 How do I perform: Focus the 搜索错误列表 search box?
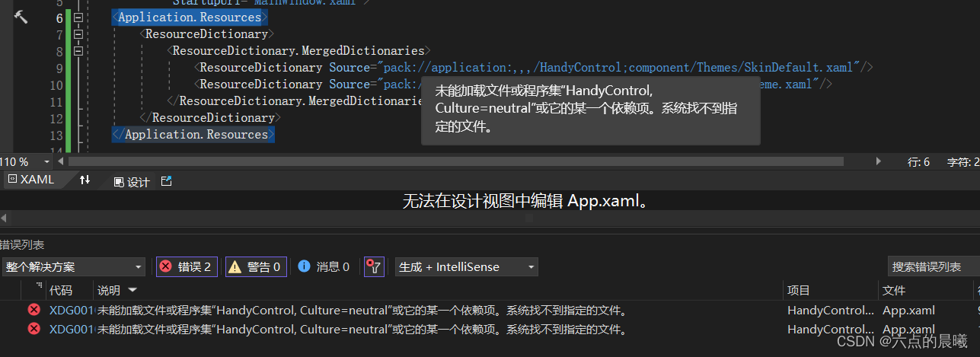pos(934,267)
